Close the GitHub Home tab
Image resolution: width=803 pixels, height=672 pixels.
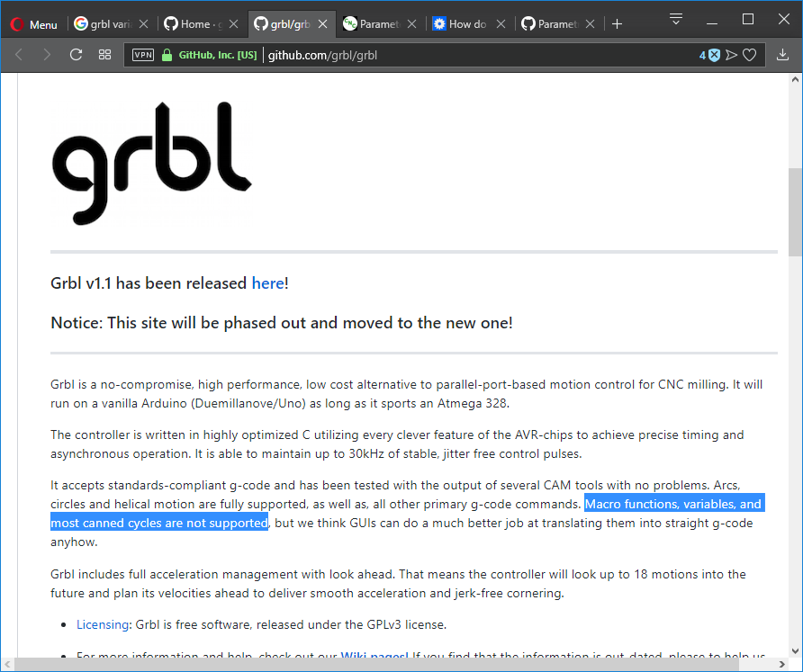(x=233, y=24)
